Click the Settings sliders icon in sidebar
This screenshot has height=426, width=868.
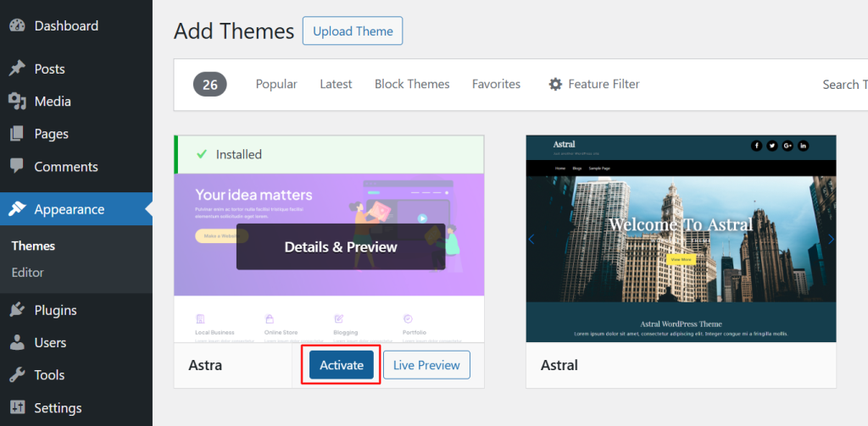[x=17, y=408]
